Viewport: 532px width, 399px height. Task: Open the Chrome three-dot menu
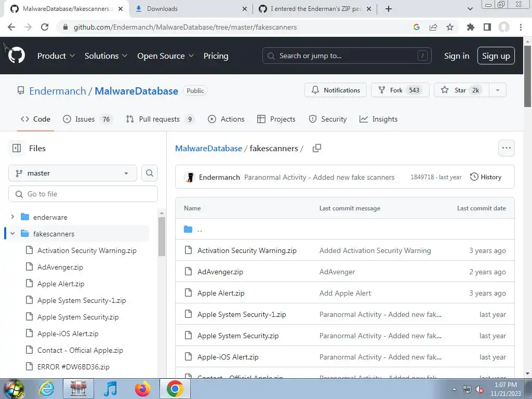521,27
